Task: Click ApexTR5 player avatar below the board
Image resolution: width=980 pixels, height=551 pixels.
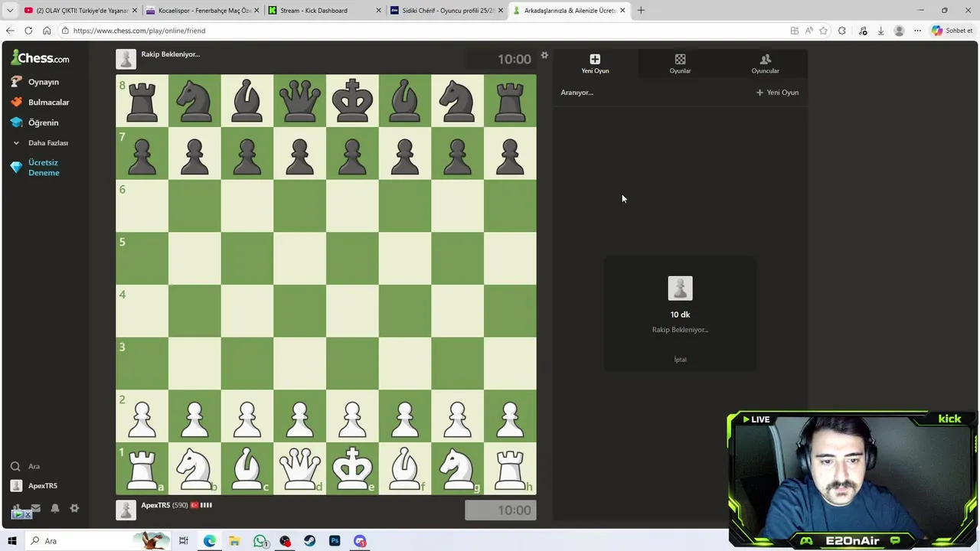Action: [126, 510]
